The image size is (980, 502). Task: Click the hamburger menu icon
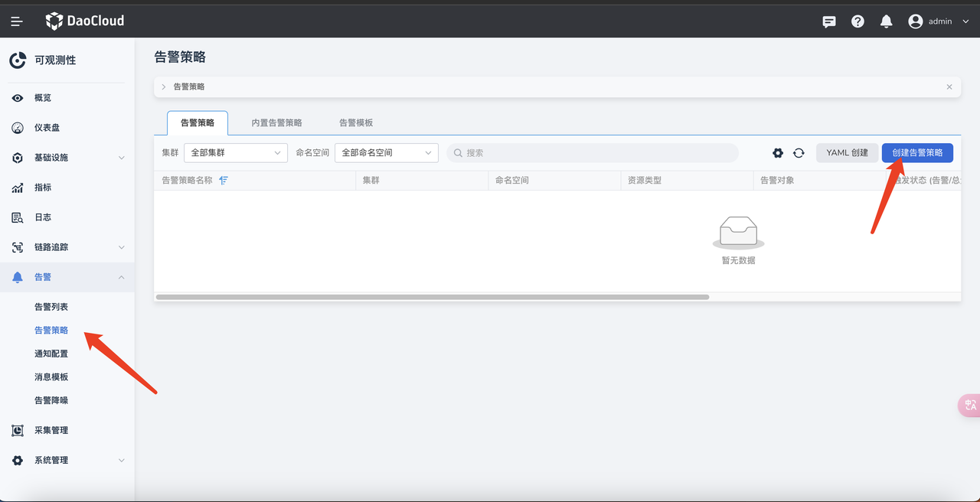click(17, 21)
